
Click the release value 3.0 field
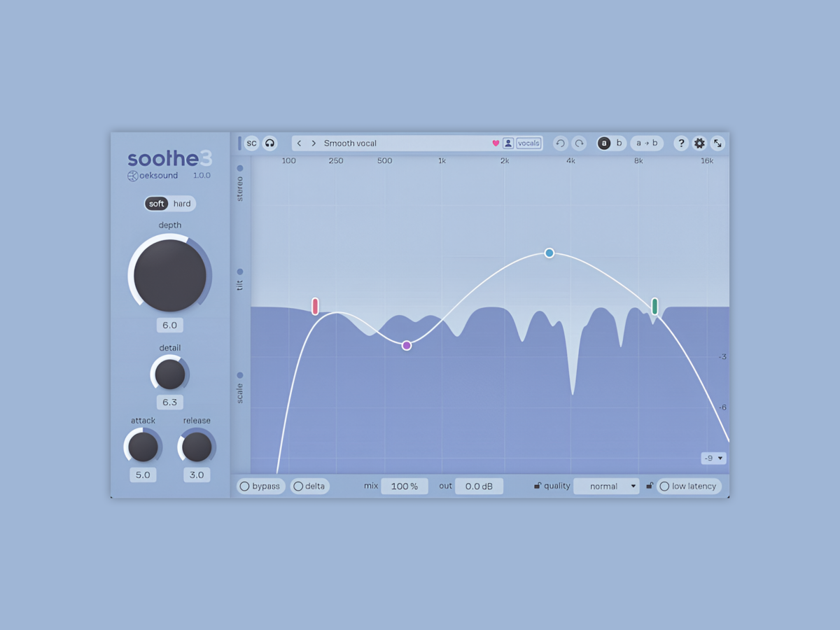point(197,475)
